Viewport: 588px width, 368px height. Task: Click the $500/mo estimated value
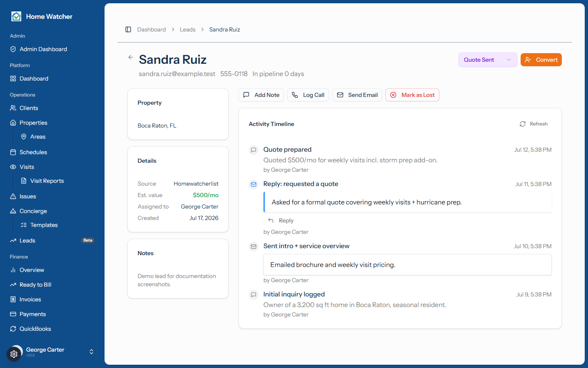click(x=206, y=195)
